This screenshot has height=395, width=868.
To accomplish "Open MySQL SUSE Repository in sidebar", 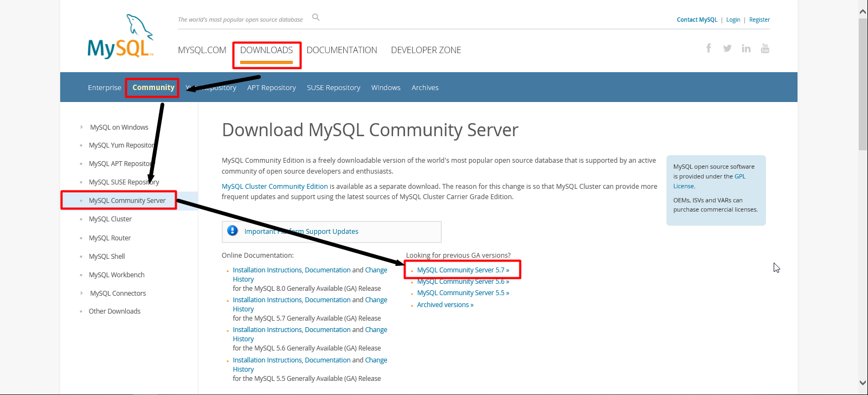I will click(x=124, y=182).
